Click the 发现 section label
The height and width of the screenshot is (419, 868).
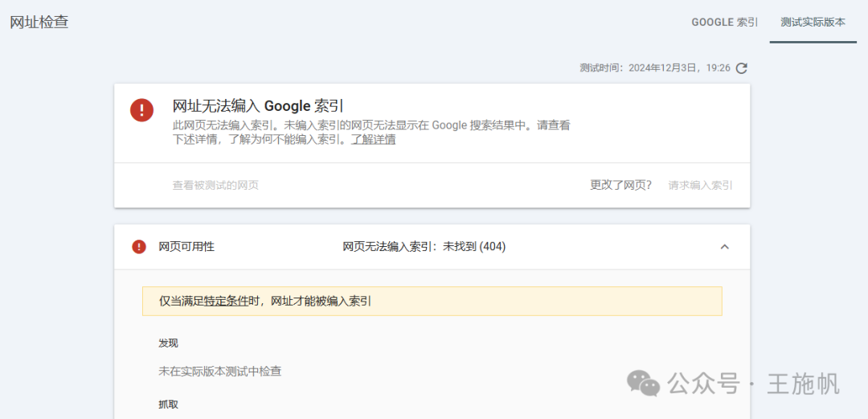(168, 343)
